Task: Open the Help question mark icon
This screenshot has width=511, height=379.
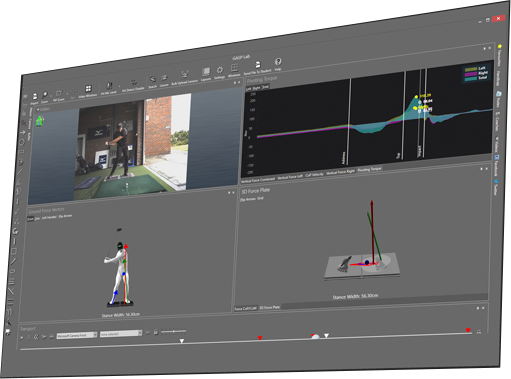Action: coord(278,61)
